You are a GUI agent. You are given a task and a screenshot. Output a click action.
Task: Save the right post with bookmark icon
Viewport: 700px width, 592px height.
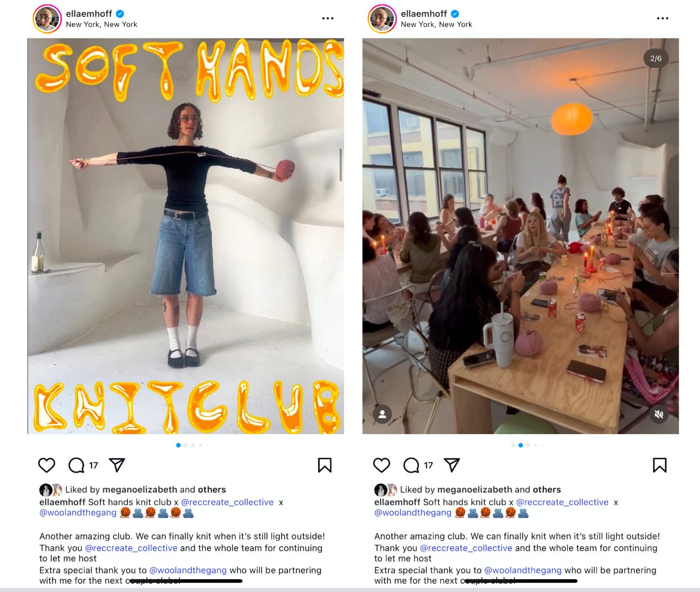660,465
